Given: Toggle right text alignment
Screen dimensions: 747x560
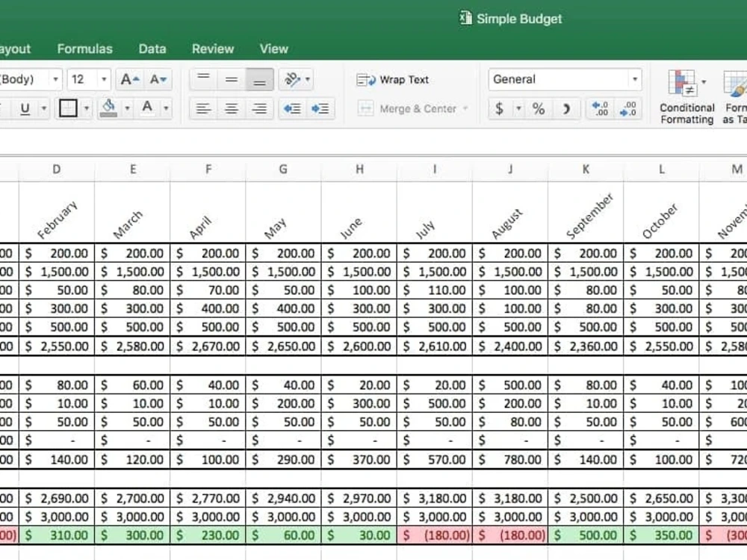Looking at the screenshot, I should (x=259, y=108).
